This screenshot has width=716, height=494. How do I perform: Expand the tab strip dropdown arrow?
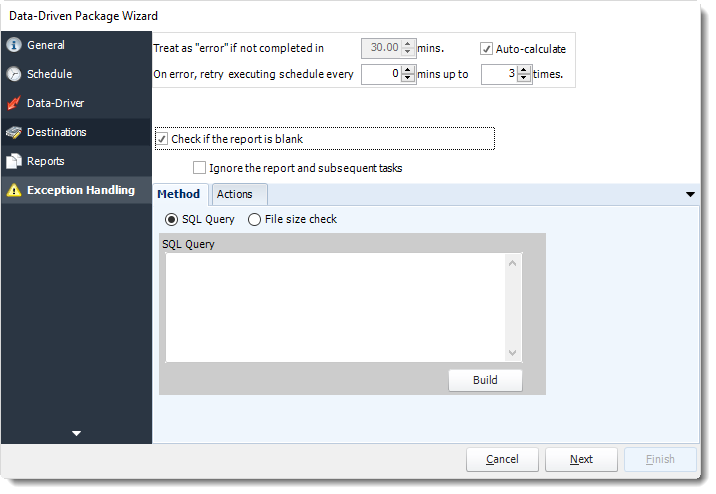pyautogui.click(x=690, y=194)
